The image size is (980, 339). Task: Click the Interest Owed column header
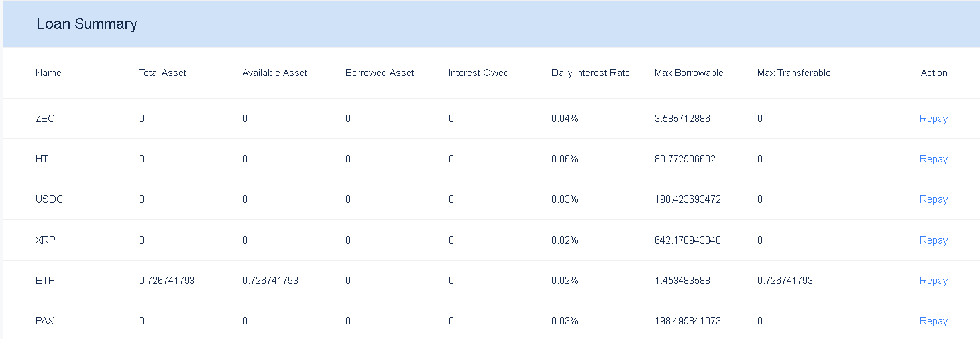click(x=478, y=73)
